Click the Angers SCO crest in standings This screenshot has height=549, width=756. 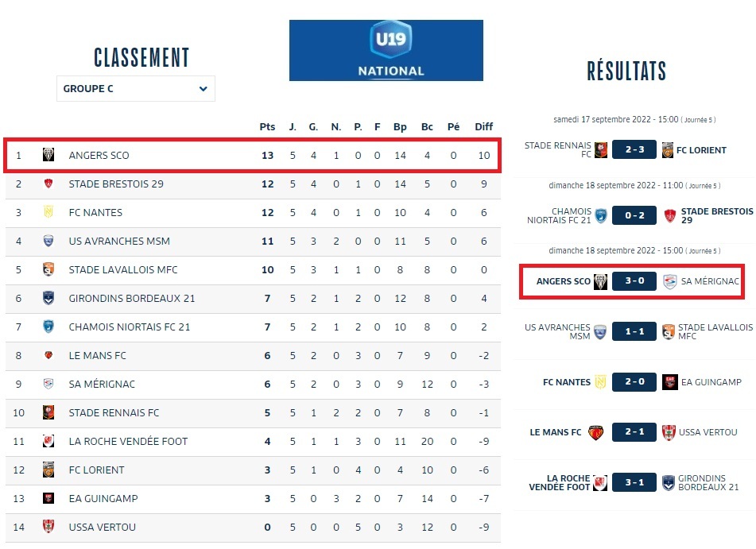point(48,155)
